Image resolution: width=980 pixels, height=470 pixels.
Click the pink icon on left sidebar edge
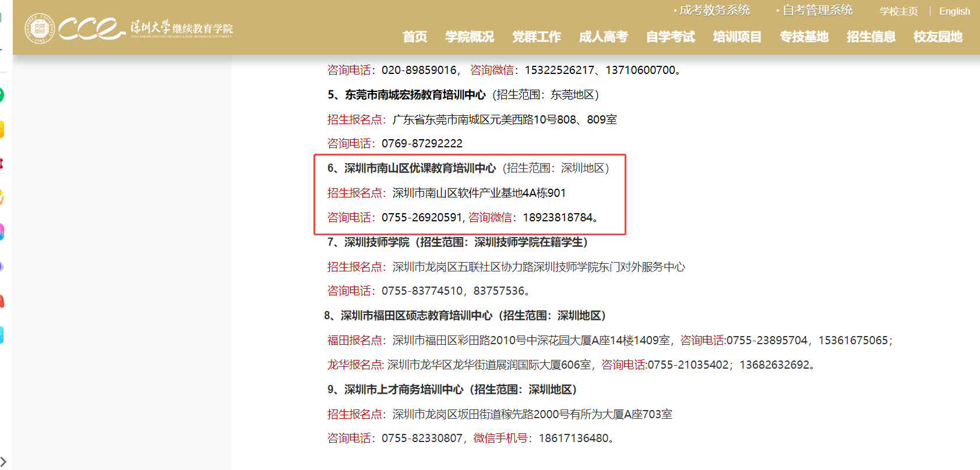pyautogui.click(x=2, y=232)
